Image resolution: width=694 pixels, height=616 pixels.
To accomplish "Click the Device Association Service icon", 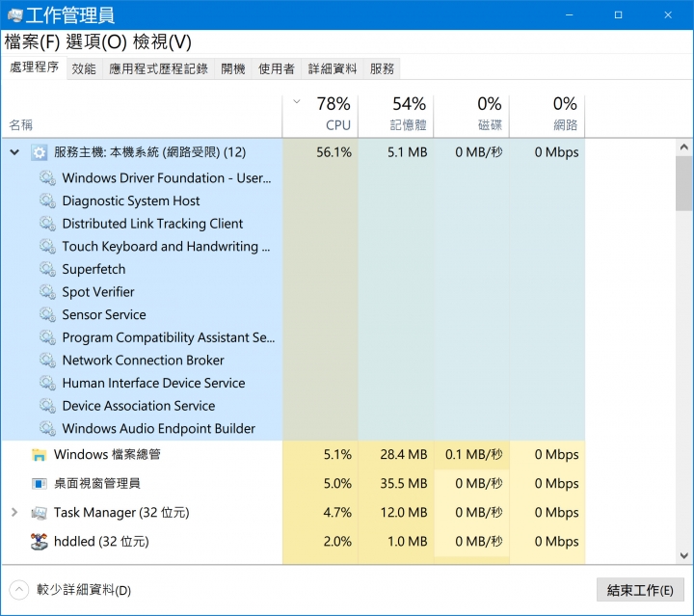I will click(x=47, y=406).
